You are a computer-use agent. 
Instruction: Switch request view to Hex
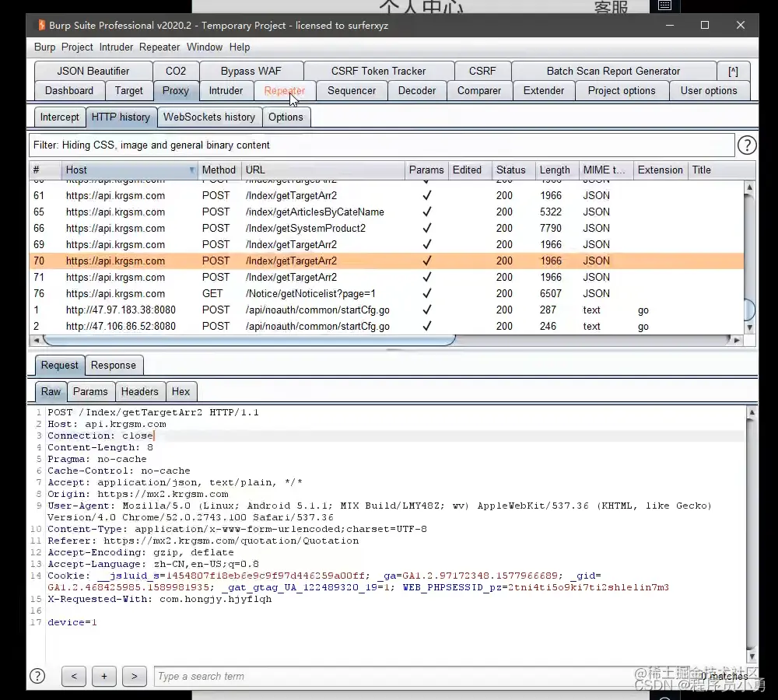[180, 391]
